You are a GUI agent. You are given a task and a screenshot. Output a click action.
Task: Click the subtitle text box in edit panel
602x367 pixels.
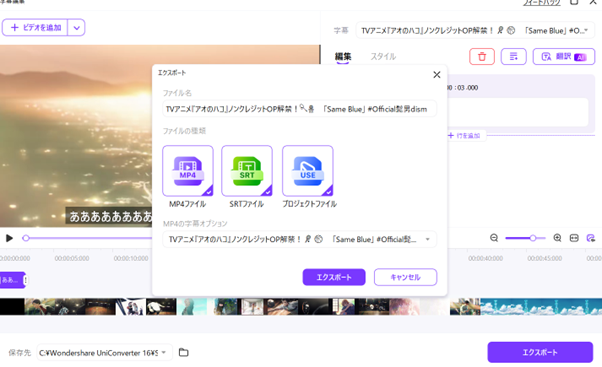click(518, 112)
